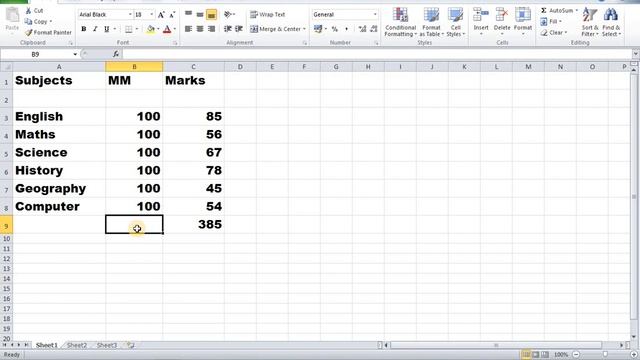640x360 pixels.
Task: Activate the Format Painter brush
Action: [x=48, y=32]
